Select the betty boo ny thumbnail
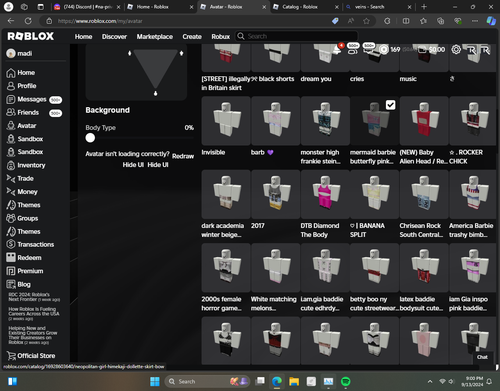Screen dimensions: 500x391 (374, 267)
